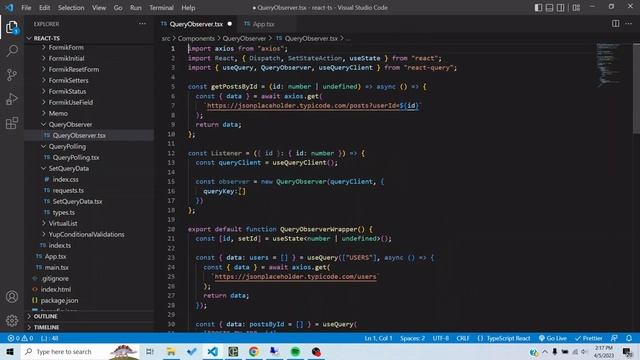
Task: Click the Windows taskbar search box
Action: (80, 351)
